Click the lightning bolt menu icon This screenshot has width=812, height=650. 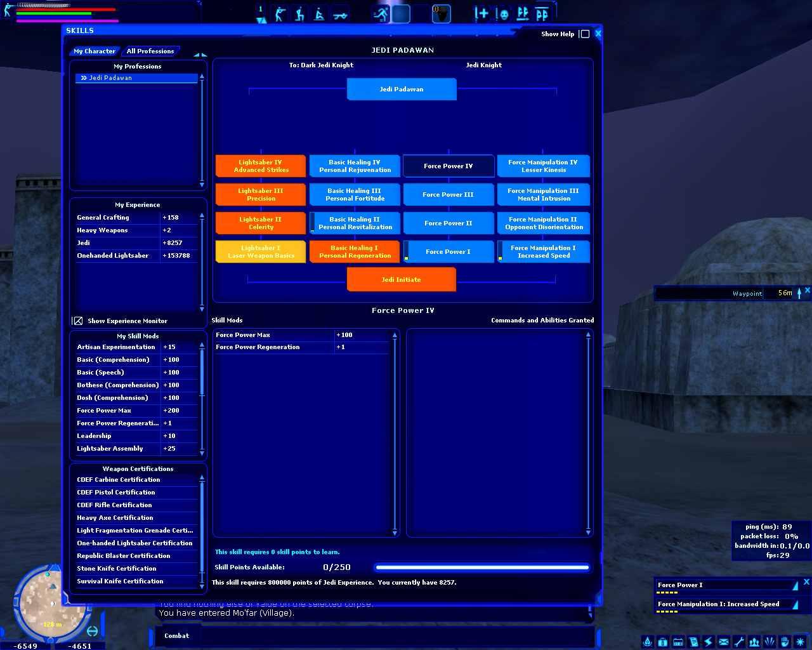click(709, 642)
